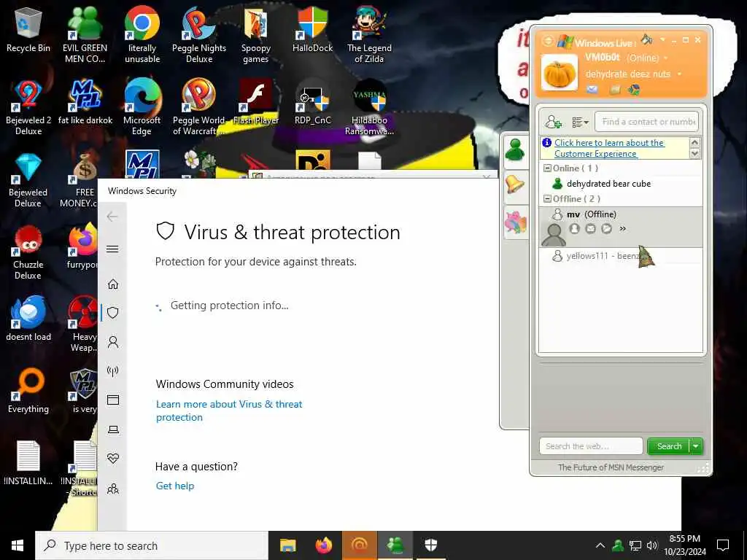Launch HalloDock shortcut
The image size is (747, 560).
(x=312, y=29)
